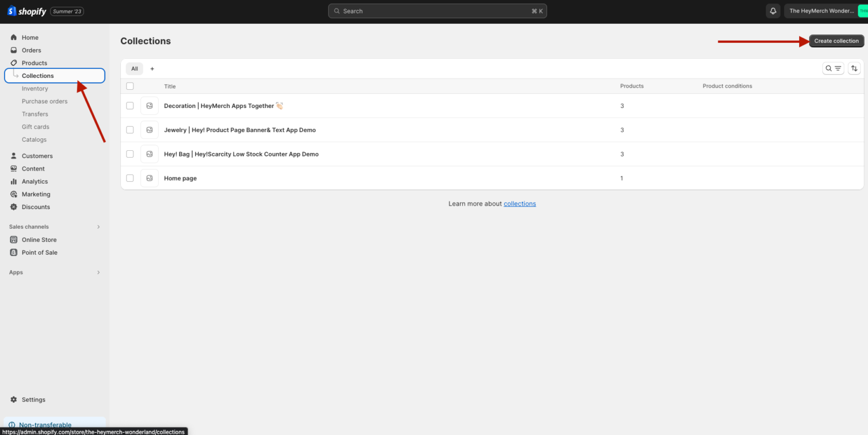Click the Title column header
The image size is (868, 435).
pos(170,86)
